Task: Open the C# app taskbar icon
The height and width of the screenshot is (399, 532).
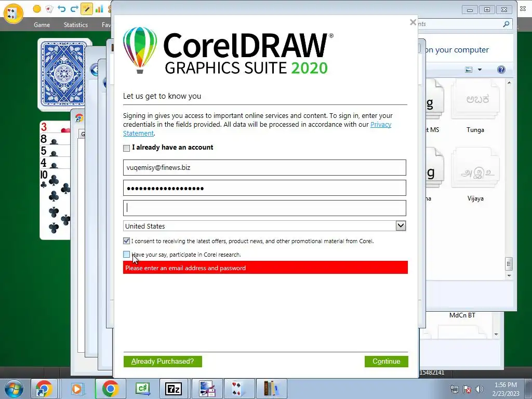Action: pyautogui.click(x=142, y=389)
